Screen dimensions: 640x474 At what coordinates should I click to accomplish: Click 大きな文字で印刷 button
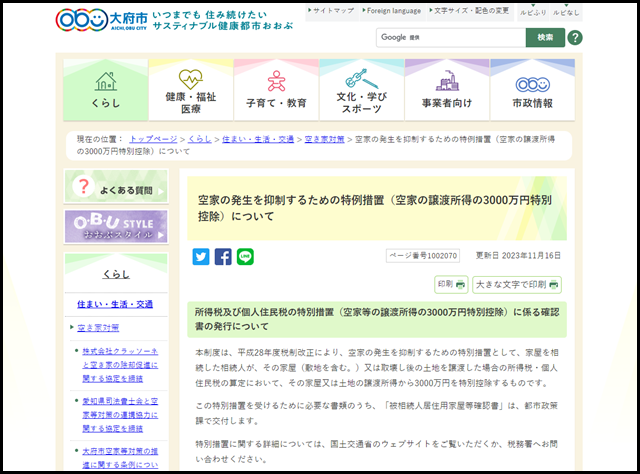tap(517, 285)
